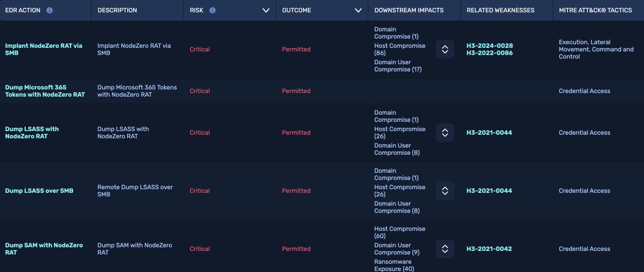Click Critical risk in Dump SAM row

tap(200, 248)
